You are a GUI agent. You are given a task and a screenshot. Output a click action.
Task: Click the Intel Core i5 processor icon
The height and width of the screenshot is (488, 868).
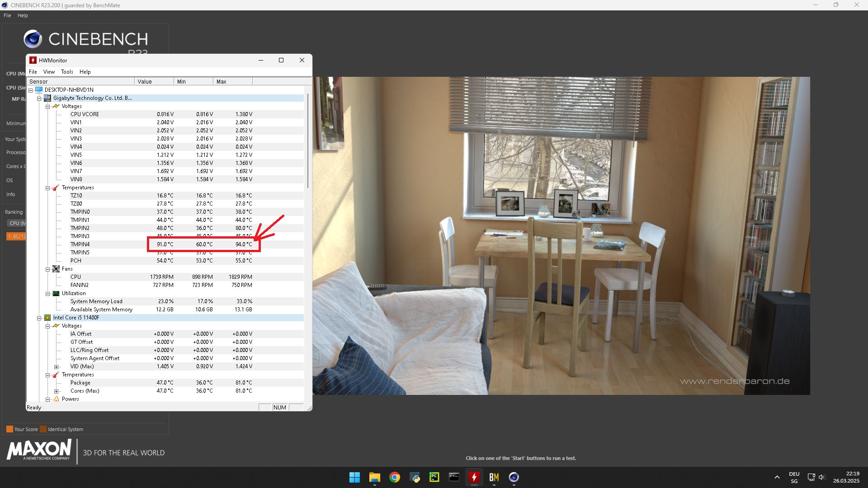pos(47,318)
